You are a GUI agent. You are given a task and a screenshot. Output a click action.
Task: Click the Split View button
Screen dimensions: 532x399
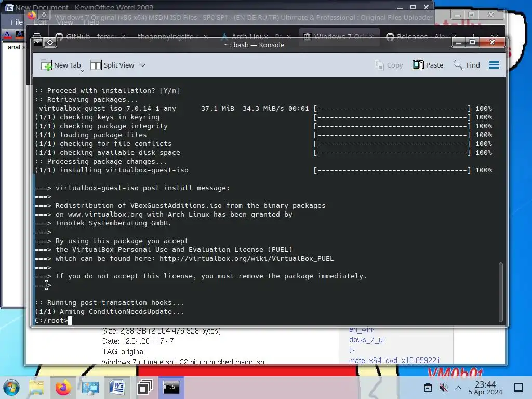pyautogui.click(x=112, y=65)
